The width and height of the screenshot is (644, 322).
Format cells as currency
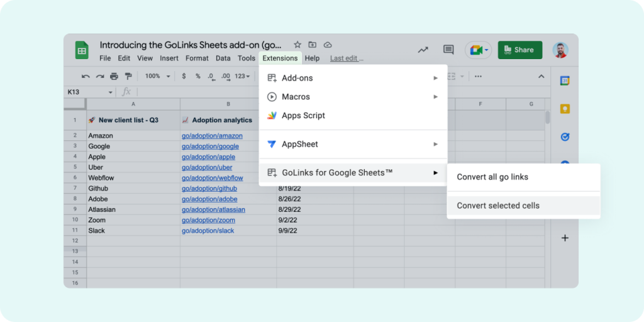184,76
